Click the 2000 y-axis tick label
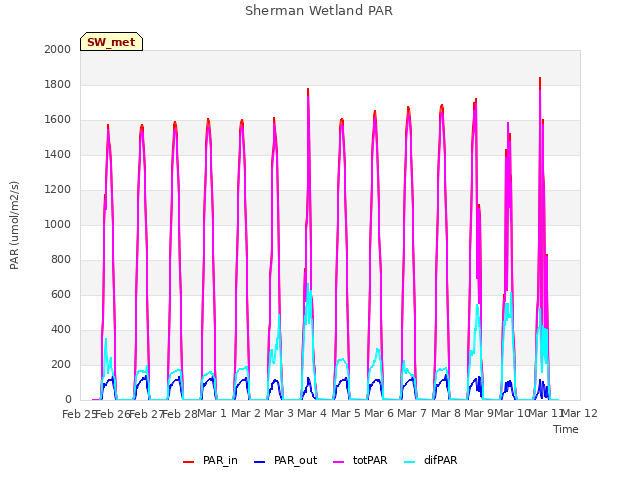This screenshot has height=480, width=640. [58, 49]
